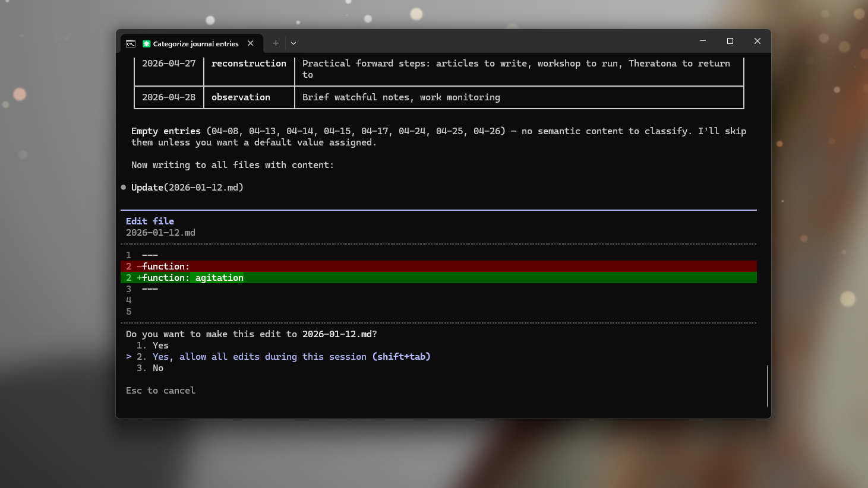Click the 'Do you want to make this edit' prompt
This screenshot has height=488, width=868.
point(251,334)
